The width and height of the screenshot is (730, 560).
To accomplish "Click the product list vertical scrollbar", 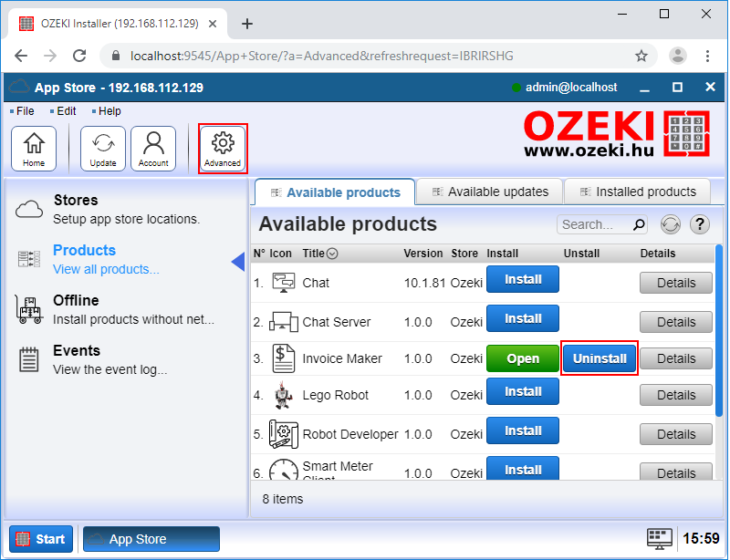I will pos(719,330).
